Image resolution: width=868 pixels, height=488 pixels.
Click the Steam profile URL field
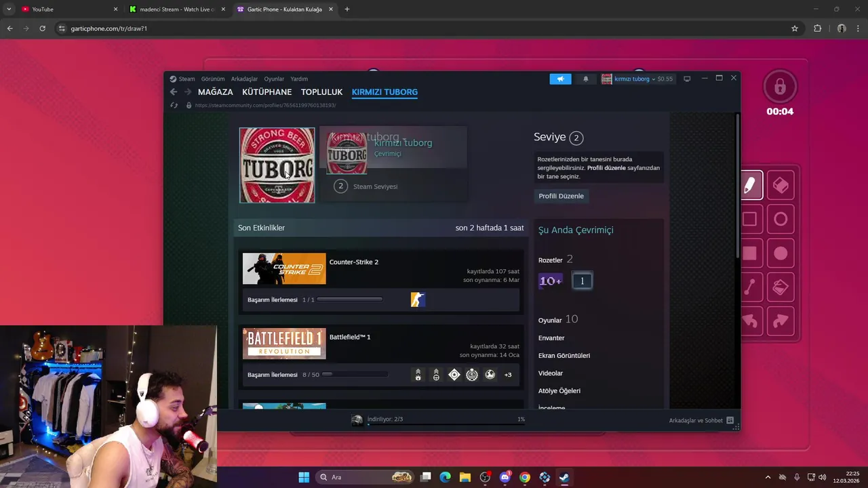click(265, 105)
